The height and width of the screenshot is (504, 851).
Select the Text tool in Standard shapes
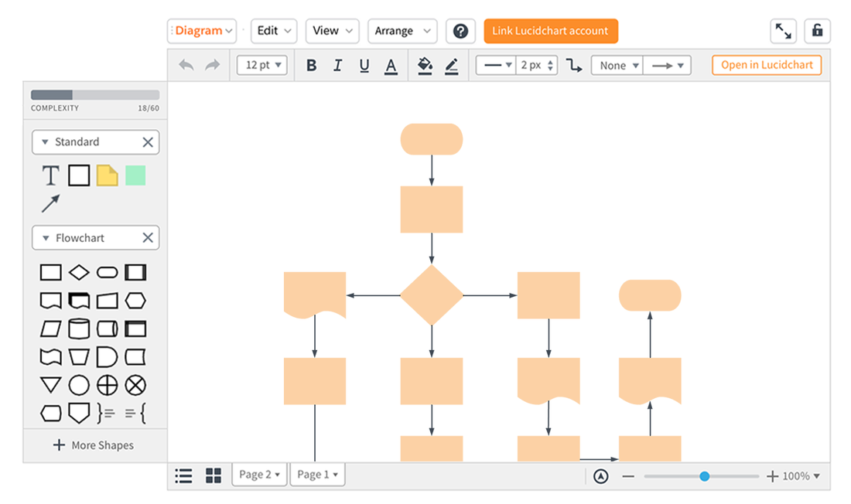(x=50, y=175)
